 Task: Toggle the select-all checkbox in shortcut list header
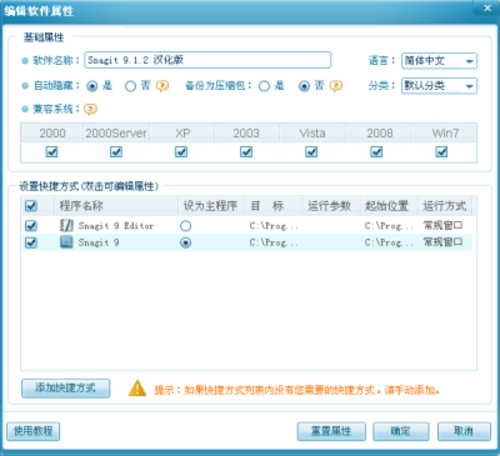[x=31, y=206]
